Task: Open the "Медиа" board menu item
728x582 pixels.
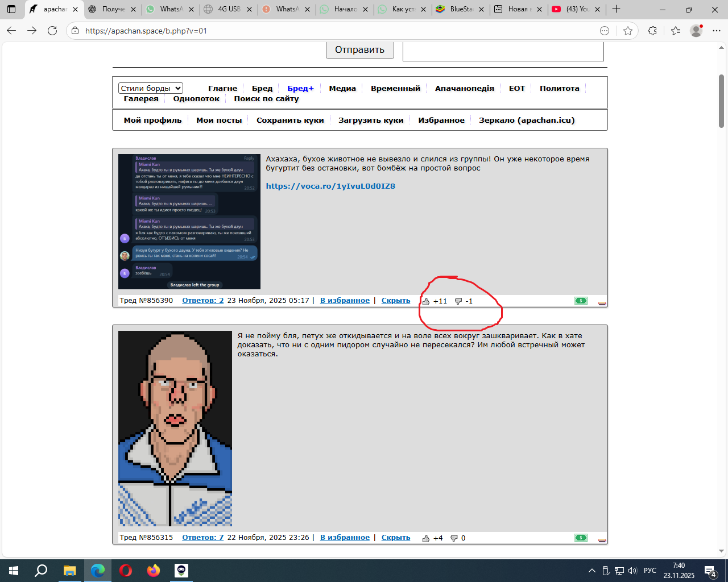Action: (x=342, y=88)
